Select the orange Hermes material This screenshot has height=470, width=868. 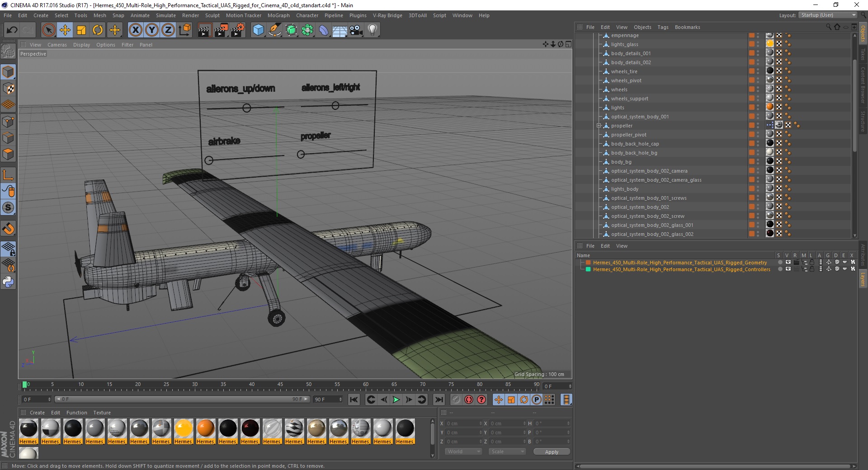[x=206, y=432]
